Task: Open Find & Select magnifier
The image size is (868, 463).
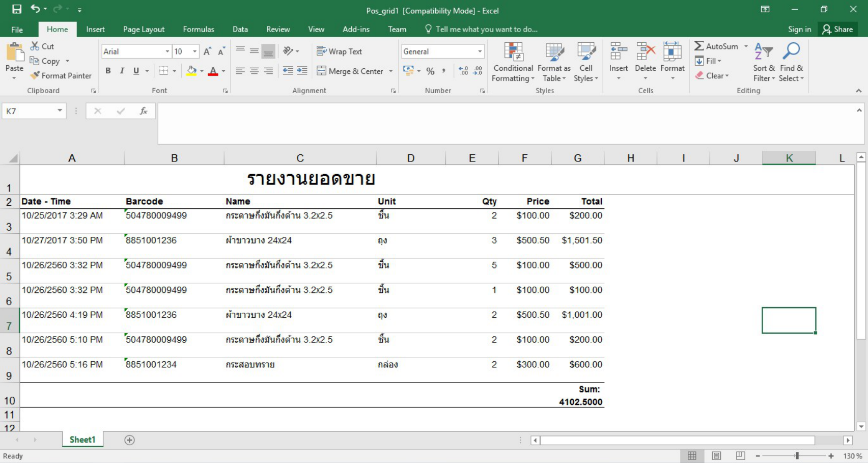Action: pyautogui.click(x=791, y=51)
